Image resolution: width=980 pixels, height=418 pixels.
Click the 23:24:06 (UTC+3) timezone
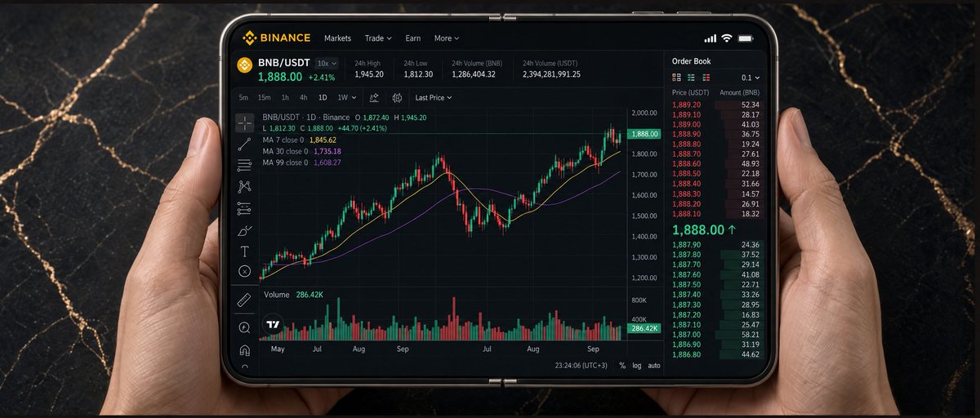point(581,366)
